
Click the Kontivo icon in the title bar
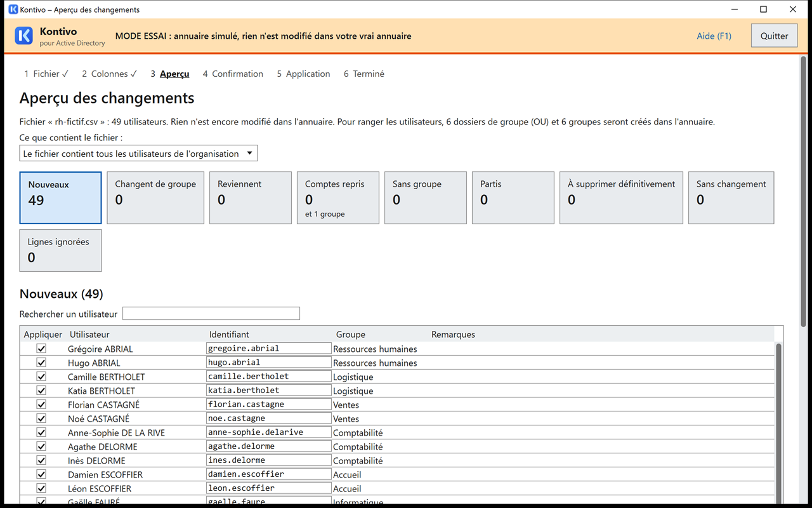coord(13,10)
